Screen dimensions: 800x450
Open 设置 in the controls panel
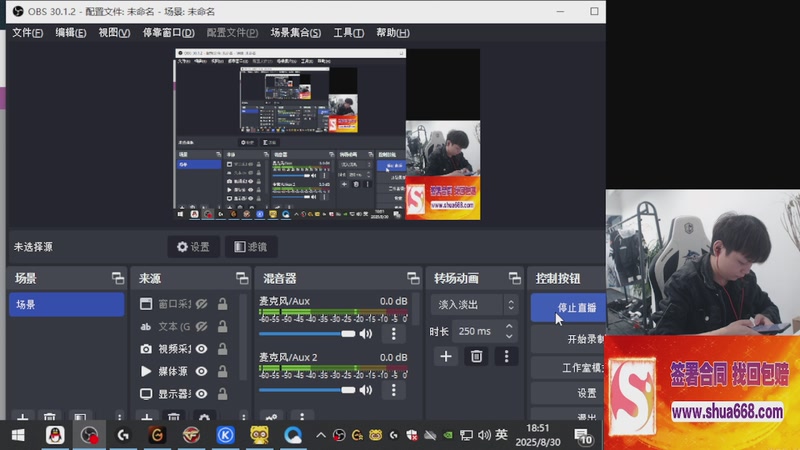tap(568, 393)
